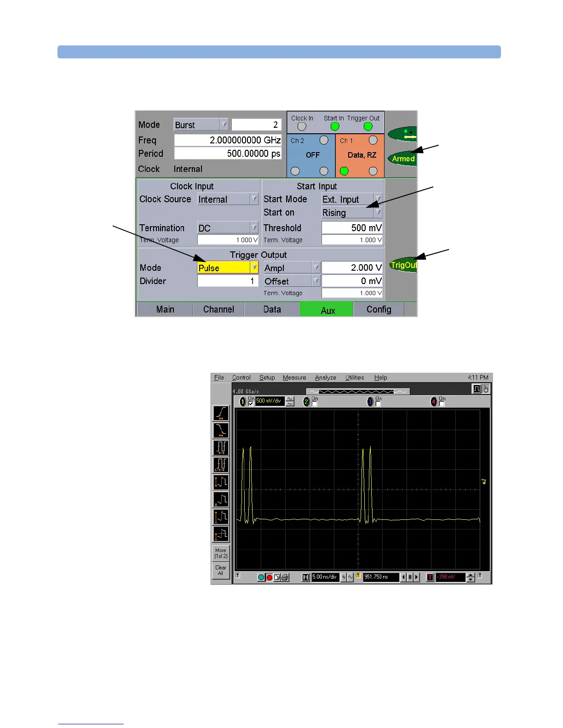Viewport: 563px width, 728px height.
Task: Click the channel 4 number icon
Action: (x=433, y=402)
